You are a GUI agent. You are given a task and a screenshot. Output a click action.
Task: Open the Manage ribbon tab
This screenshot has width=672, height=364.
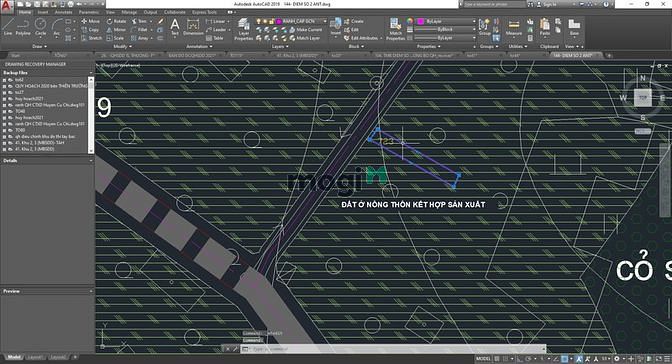pos(129,12)
